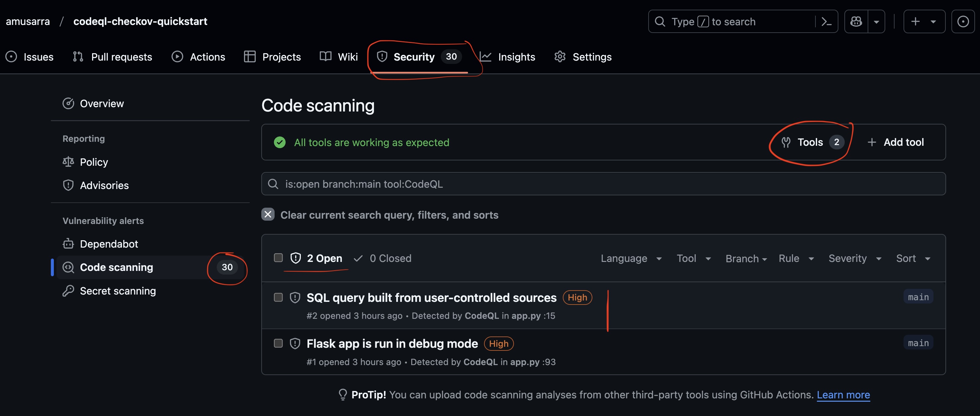Viewport: 980px width, 416px height.
Task: Click the magnifier icon in filter field
Action: pos(273,184)
